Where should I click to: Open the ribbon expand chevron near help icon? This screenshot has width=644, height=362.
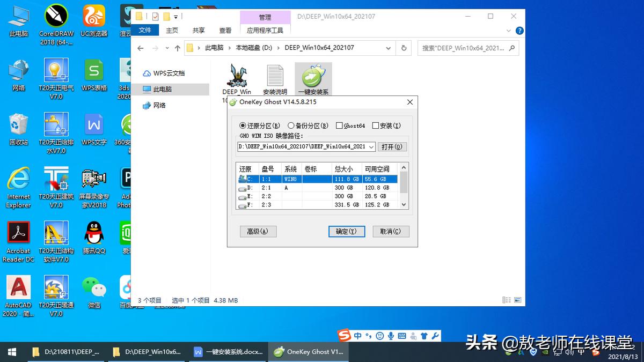(508, 30)
